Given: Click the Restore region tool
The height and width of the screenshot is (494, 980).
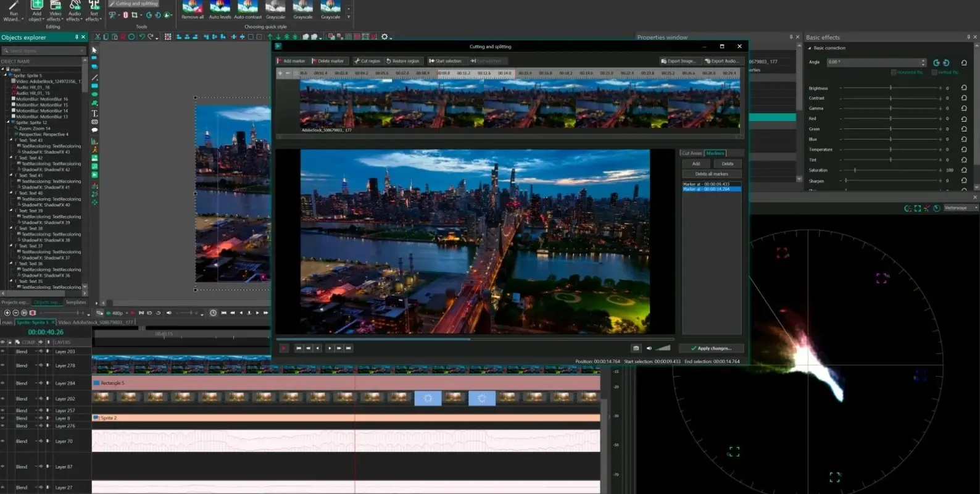Looking at the screenshot, I should click(x=403, y=61).
